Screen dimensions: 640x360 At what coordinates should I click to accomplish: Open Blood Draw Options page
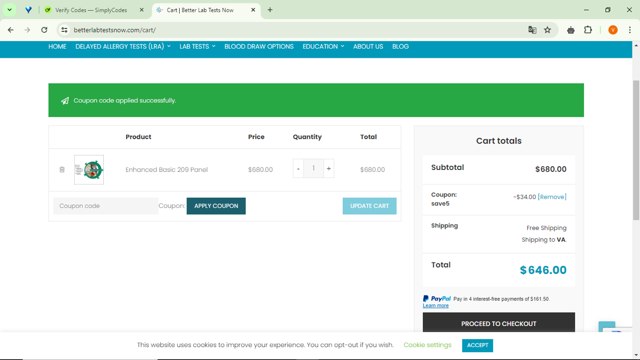click(x=259, y=47)
